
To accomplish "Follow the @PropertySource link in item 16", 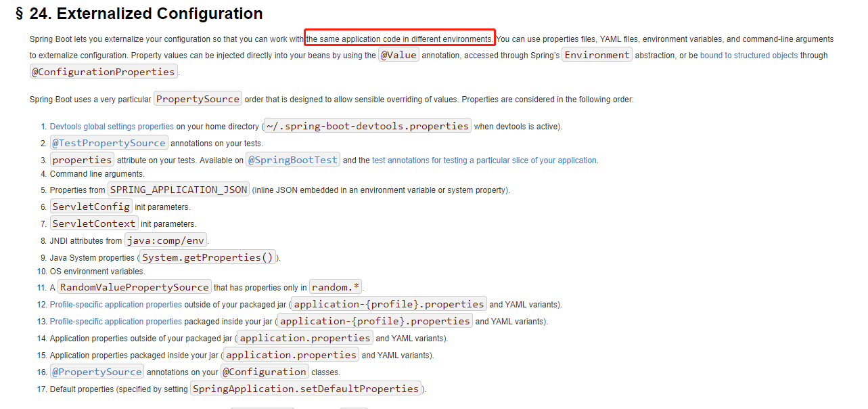I will pyautogui.click(x=97, y=372).
